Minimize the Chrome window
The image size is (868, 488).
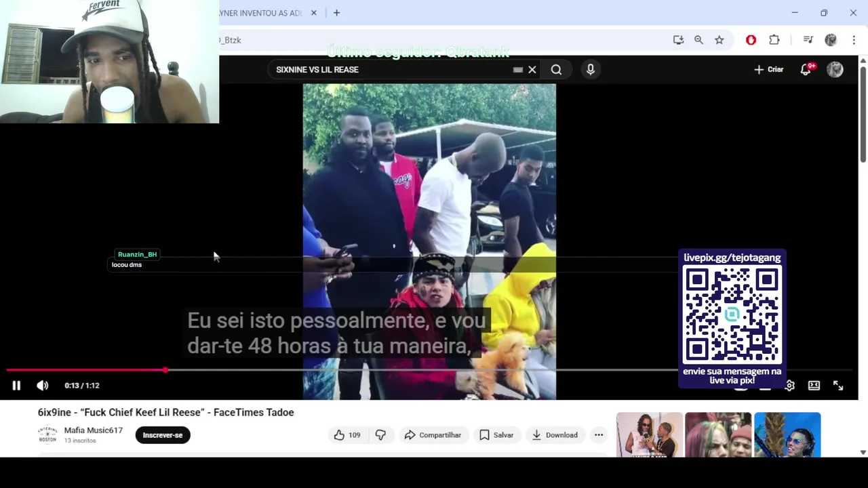(x=795, y=13)
